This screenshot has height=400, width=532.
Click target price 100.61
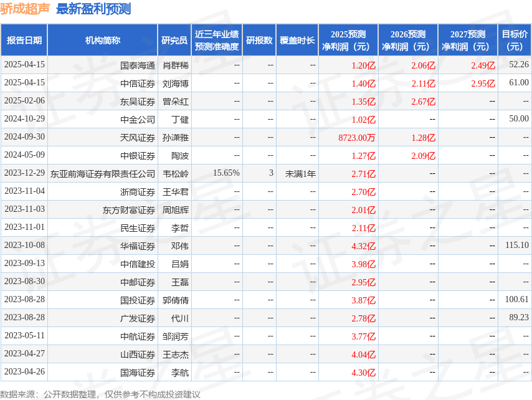[x=516, y=299]
